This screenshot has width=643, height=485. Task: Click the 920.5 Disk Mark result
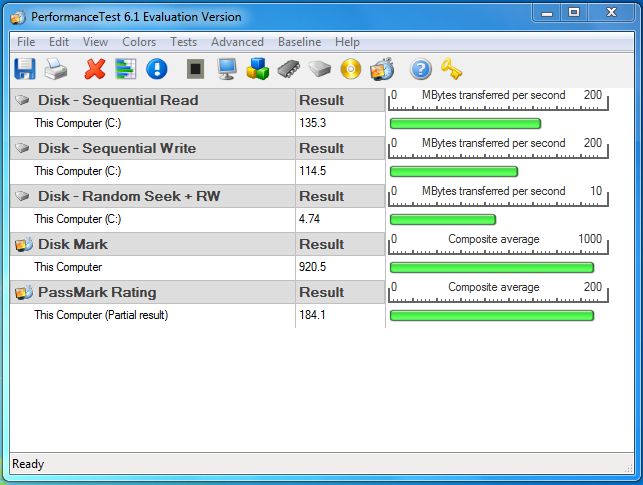click(x=312, y=267)
